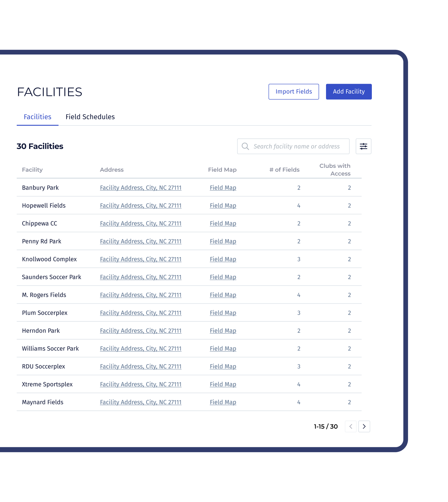Click the 1-15 / 30 page indicator
Viewport: 448px width, 502px height.
coord(326,426)
